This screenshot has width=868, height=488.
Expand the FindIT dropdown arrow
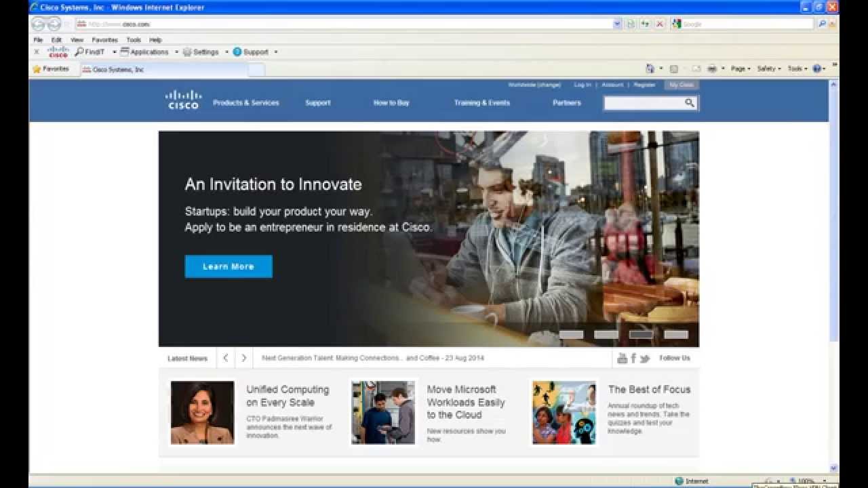[x=115, y=52]
